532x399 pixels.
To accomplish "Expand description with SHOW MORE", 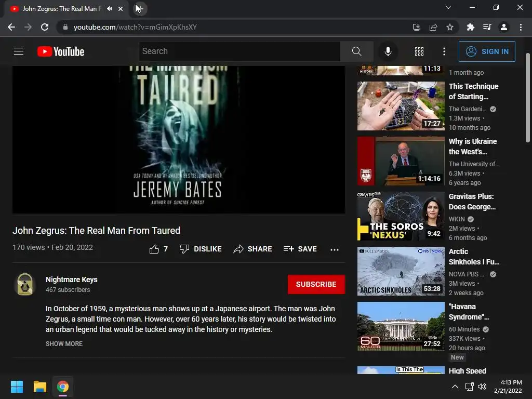I will (x=64, y=344).
